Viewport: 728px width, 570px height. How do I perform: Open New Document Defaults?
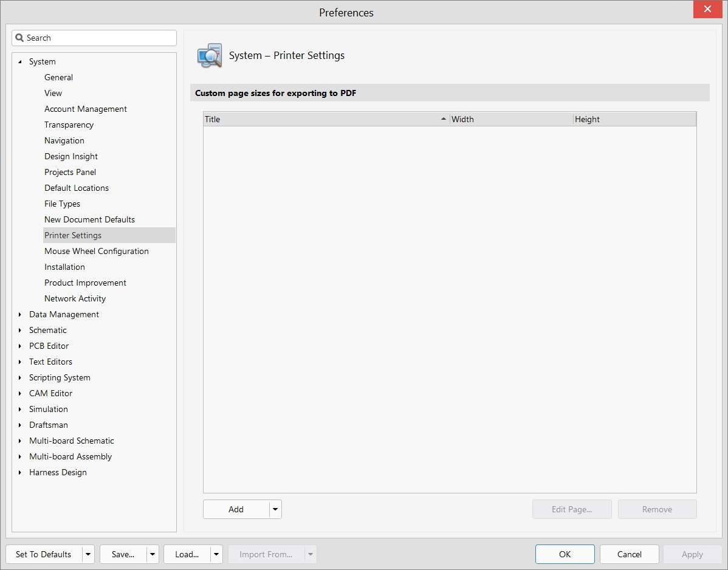tap(89, 219)
